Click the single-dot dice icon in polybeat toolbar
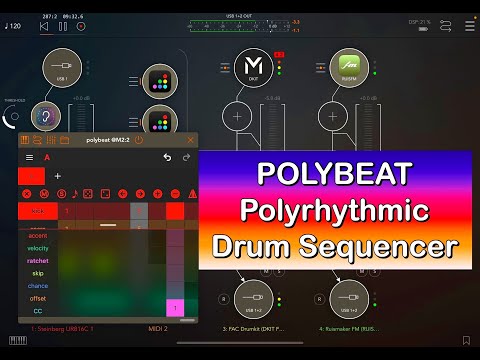The width and height of the screenshot is (480, 360). [105, 194]
